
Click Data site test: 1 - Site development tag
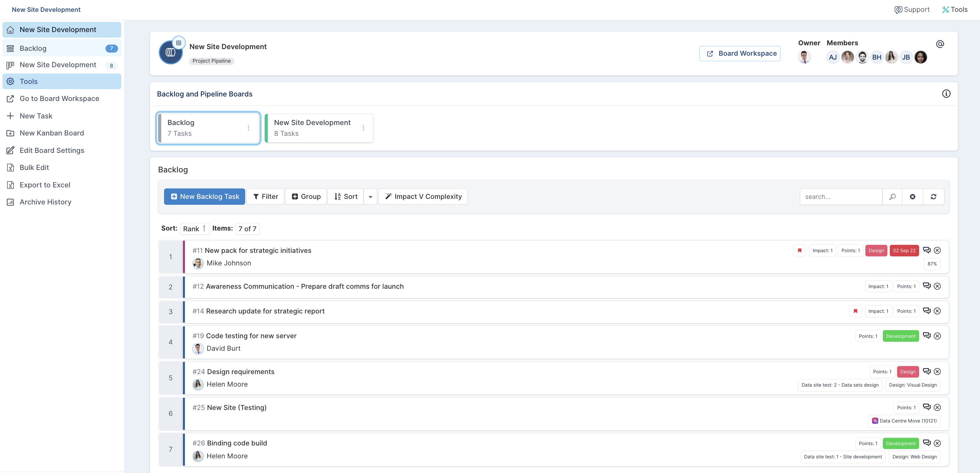[843, 457]
